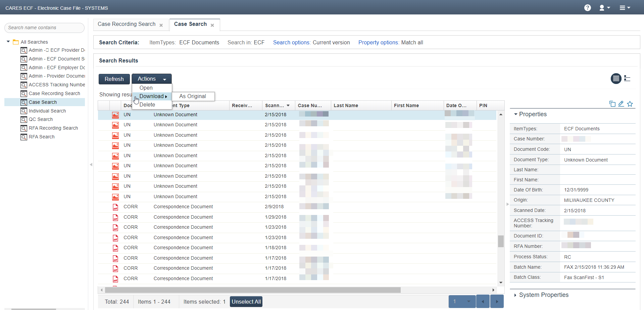Click the edit properties pencil icon
Viewport: 644px width, 310px height.
pos(621,104)
